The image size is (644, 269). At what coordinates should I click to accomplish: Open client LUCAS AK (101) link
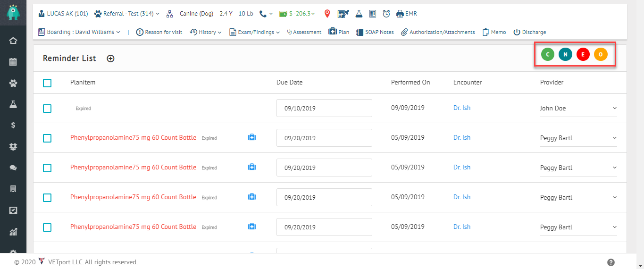tap(63, 14)
